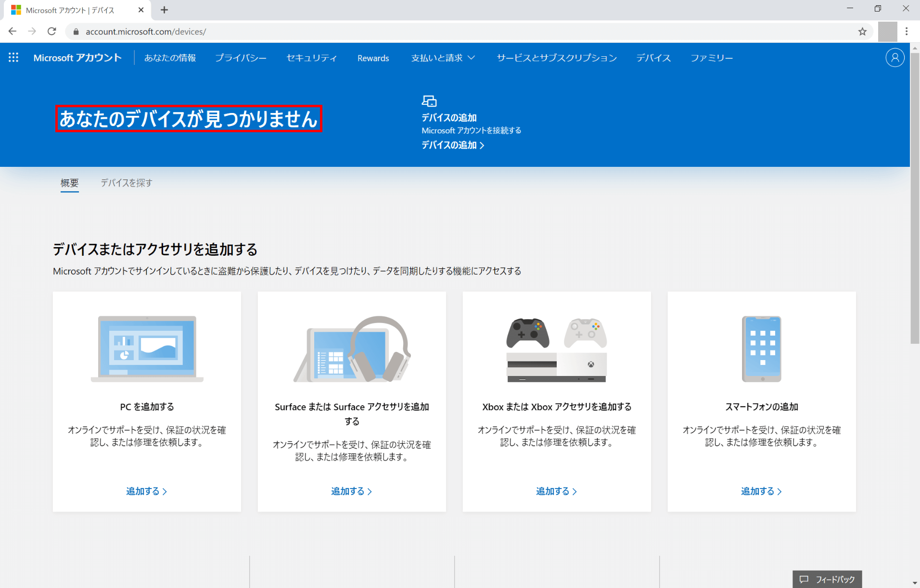Viewport: 920px width, 588px height.
Task: Click Microsoft アカウントを接続する text
Action: [472, 131]
